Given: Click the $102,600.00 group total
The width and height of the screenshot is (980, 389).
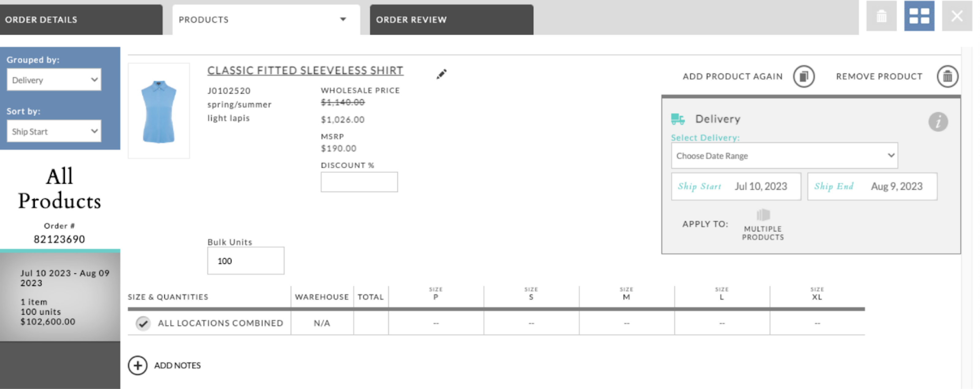Looking at the screenshot, I should 48,322.
